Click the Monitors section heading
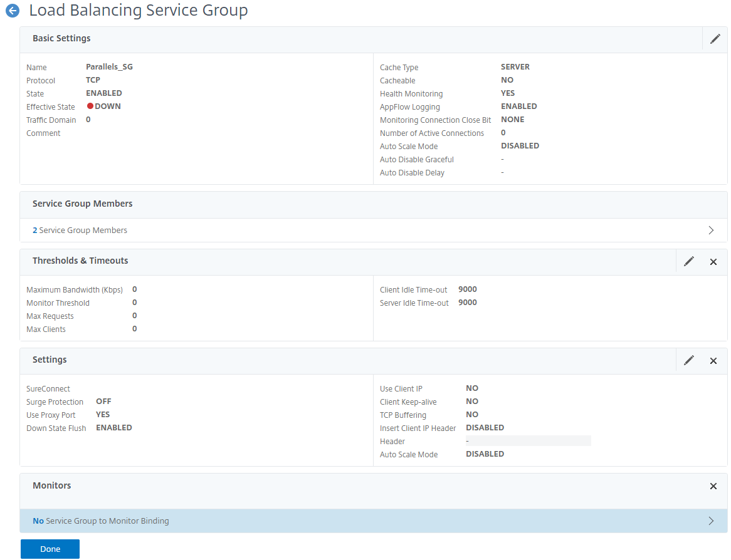This screenshot has width=731, height=560. point(51,486)
